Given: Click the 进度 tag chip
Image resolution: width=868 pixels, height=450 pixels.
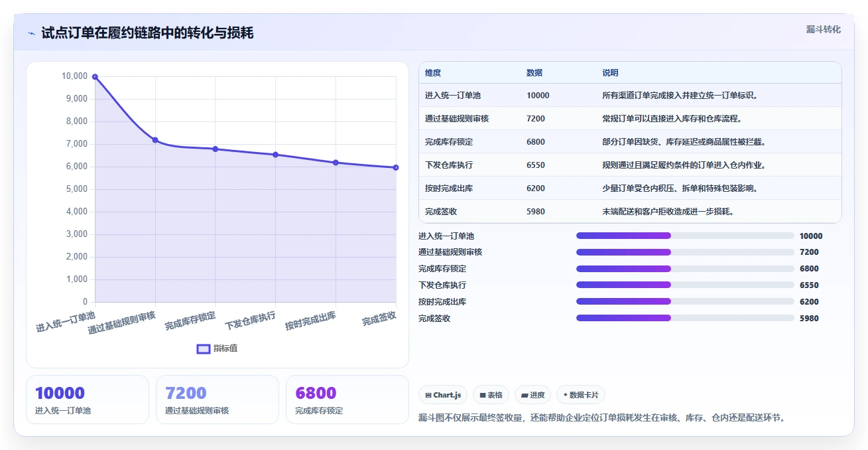Looking at the screenshot, I should [532, 395].
